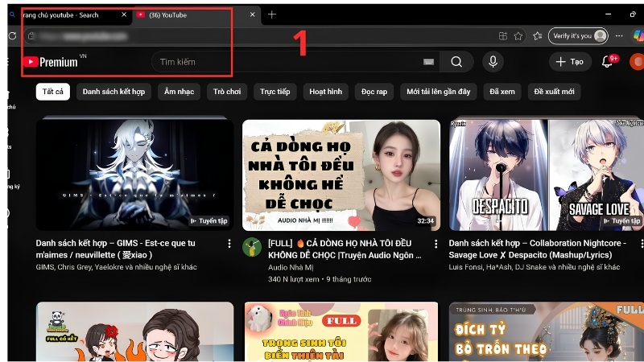This screenshot has width=644, height=362.
Task: Click 'GIMS, Chris Grey, Yaelokre' artists text
Action: pos(116,267)
